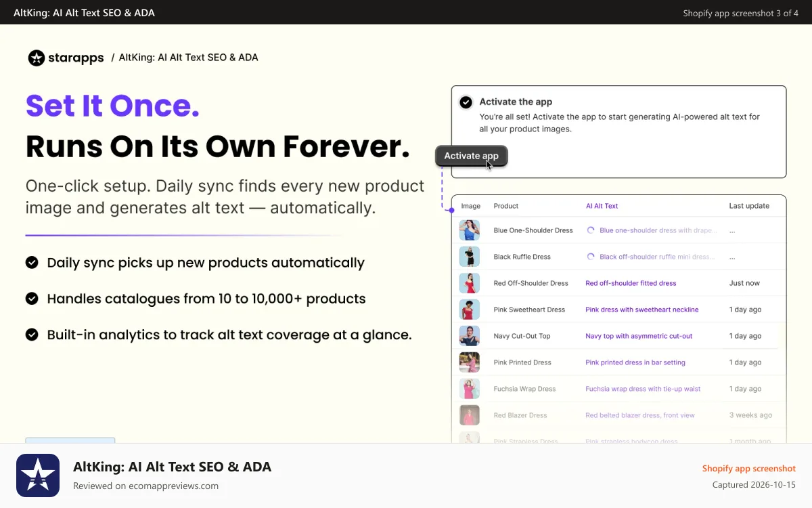This screenshot has width=812, height=508.
Task: Select the Image column header
Action: [x=471, y=206]
